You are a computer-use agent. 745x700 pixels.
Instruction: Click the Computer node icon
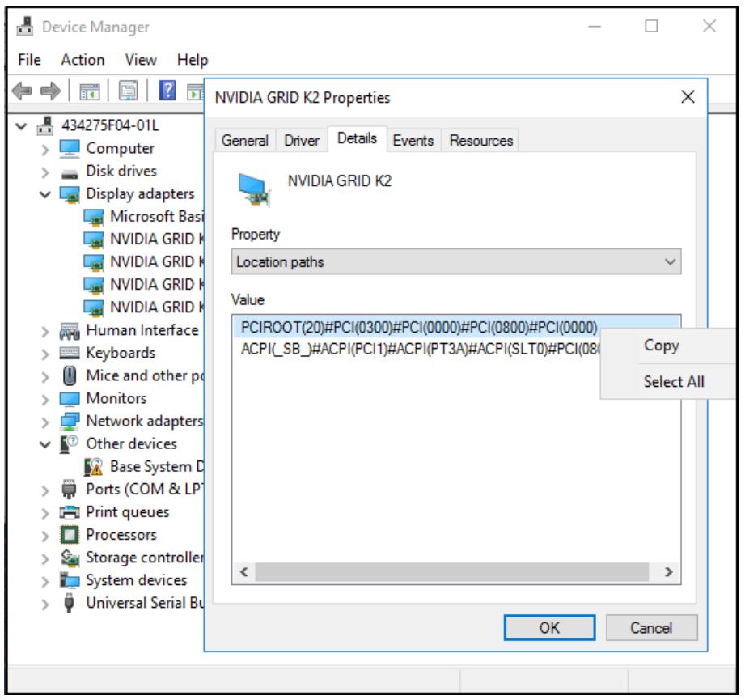coord(70,148)
